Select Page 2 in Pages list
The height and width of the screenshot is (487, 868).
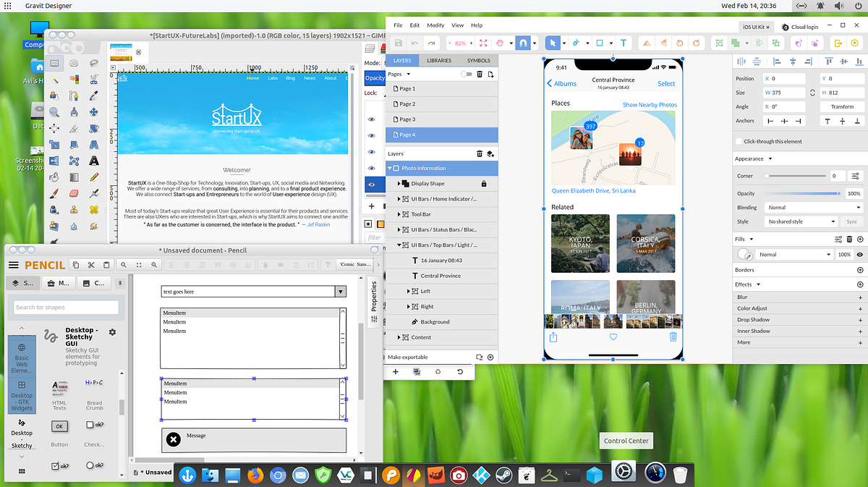442,104
